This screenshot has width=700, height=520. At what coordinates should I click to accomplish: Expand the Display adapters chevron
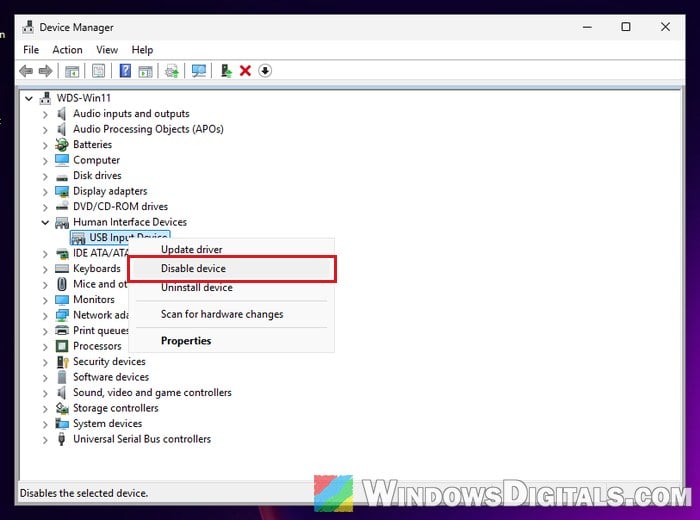45,192
